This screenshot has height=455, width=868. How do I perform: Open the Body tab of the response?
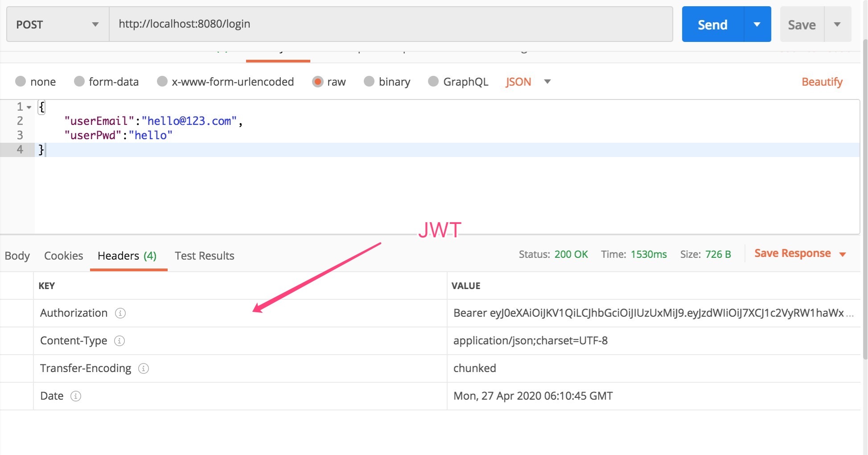tap(17, 256)
